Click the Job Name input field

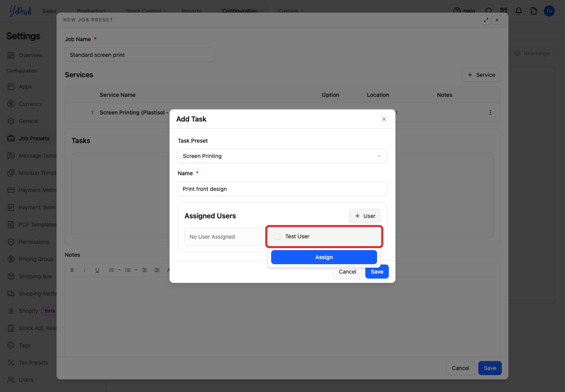(140, 55)
